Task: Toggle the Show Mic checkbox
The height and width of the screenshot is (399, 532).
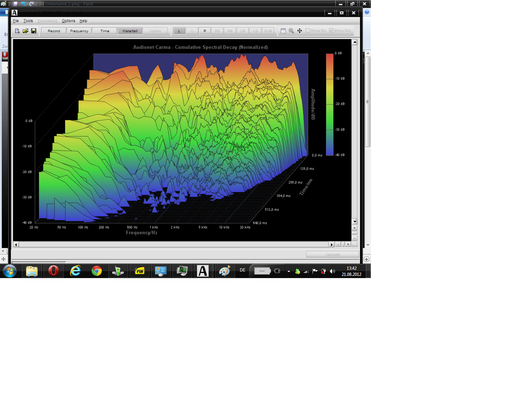Action: click(331, 30)
